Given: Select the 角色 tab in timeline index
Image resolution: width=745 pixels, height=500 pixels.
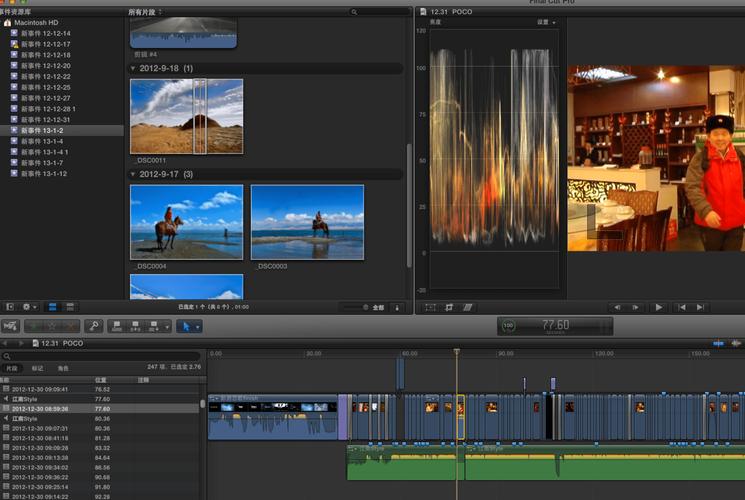Looking at the screenshot, I should tap(63, 368).
